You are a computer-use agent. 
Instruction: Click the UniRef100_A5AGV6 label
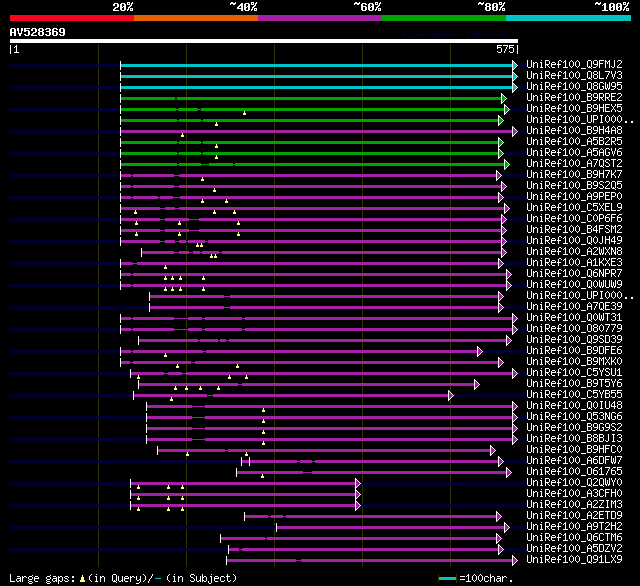click(574, 152)
